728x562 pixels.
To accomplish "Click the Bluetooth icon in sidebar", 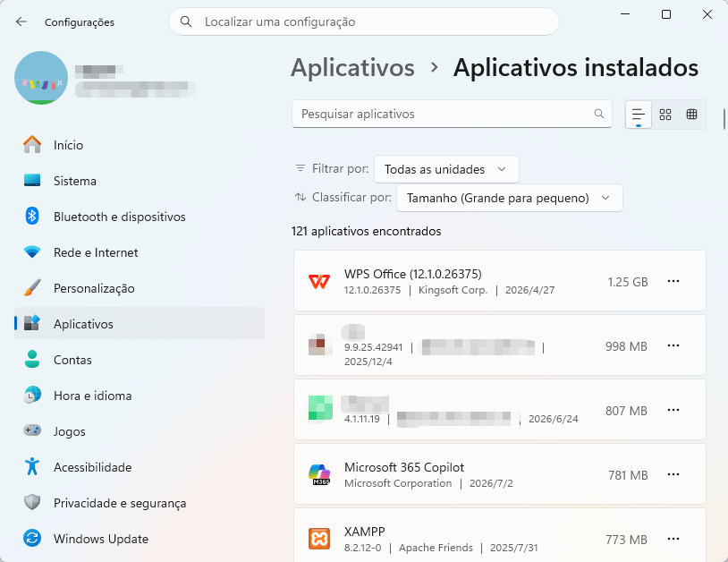I will (32, 216).
